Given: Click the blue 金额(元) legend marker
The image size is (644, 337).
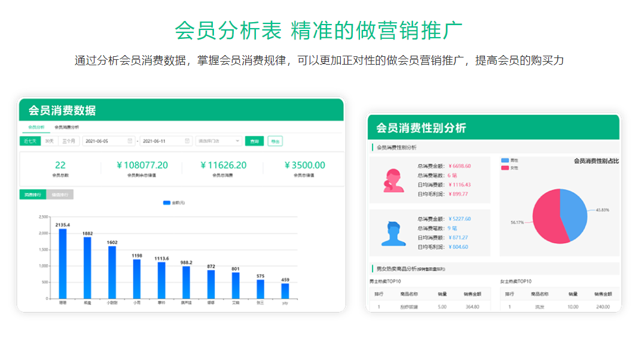Looking at the screenshot, I should tap(167, 203).
